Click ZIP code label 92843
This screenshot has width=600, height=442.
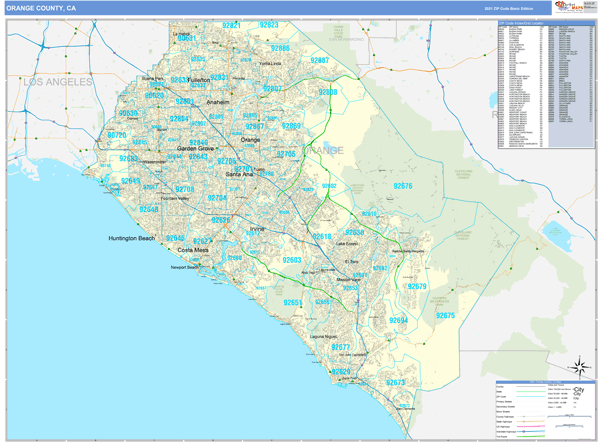click(x=198, y=157)
